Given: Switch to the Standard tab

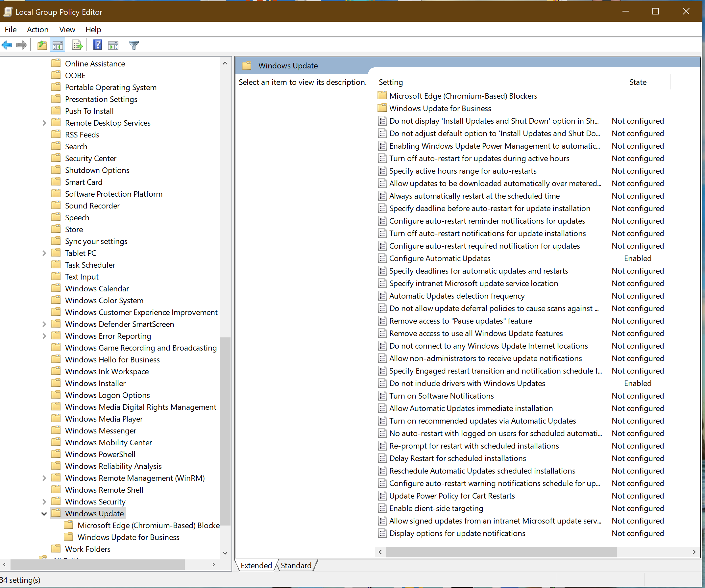Looking at the screenshot, I should tap(296, 566).
